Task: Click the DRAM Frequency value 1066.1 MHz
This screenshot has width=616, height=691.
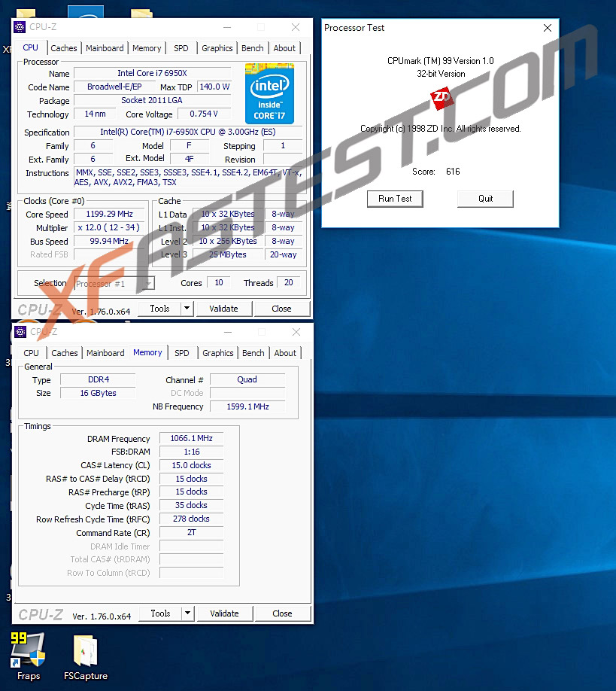Action: tap(192, 439)
